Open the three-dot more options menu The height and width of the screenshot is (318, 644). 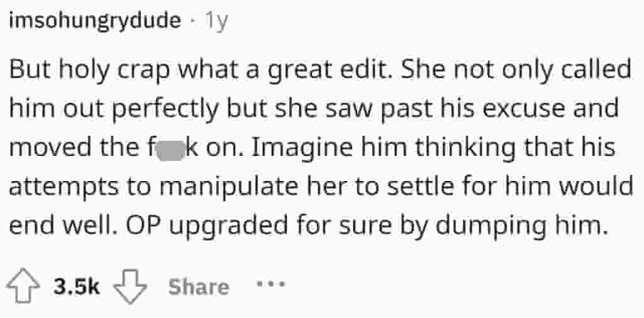tap(270, 286)
